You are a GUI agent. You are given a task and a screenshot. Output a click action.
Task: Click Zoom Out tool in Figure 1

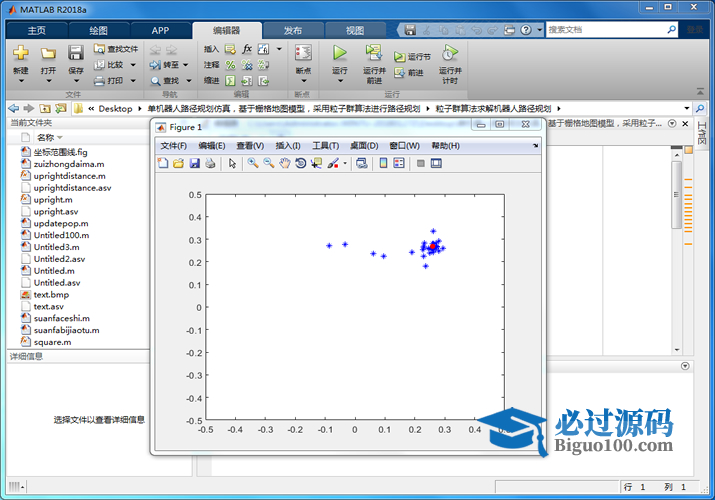click(x=269, y=163)
